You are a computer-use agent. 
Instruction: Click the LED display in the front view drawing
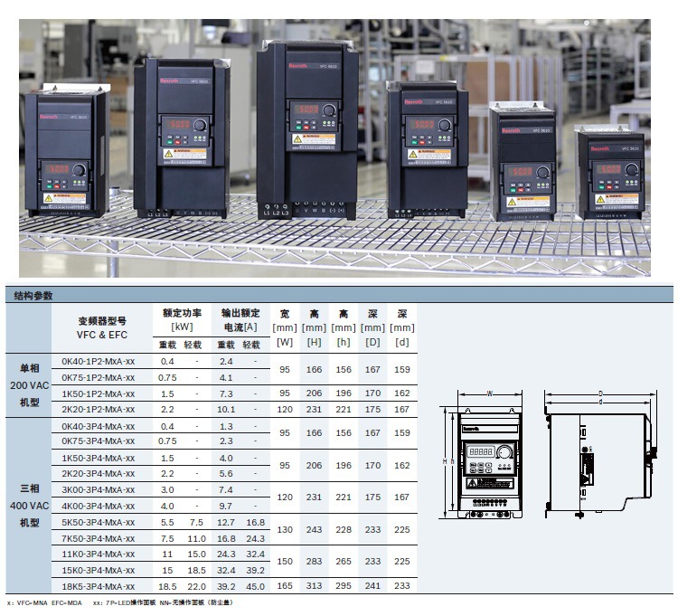(x=482, y=450)
